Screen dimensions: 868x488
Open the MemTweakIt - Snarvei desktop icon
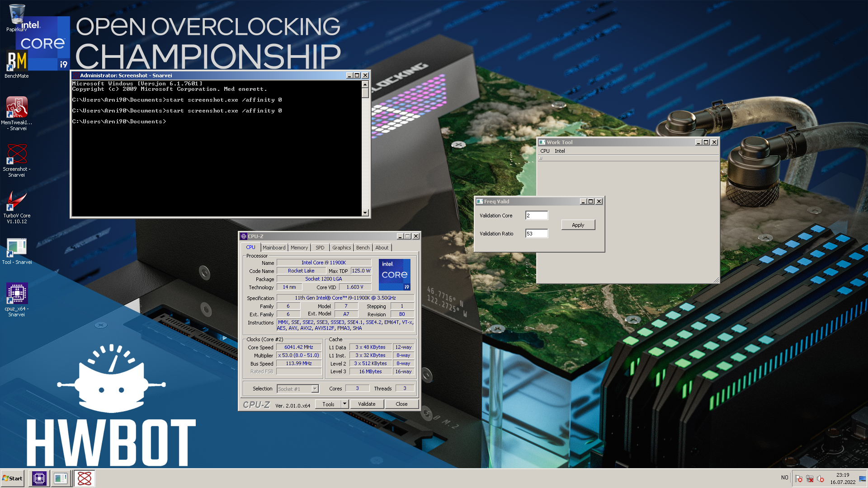click(17, 113)
